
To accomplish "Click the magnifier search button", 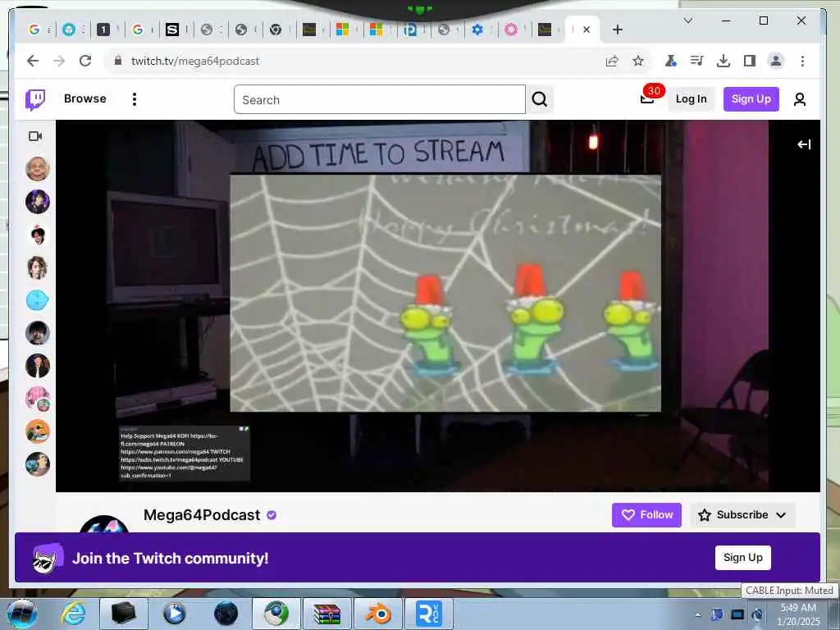I will (540, 99).
